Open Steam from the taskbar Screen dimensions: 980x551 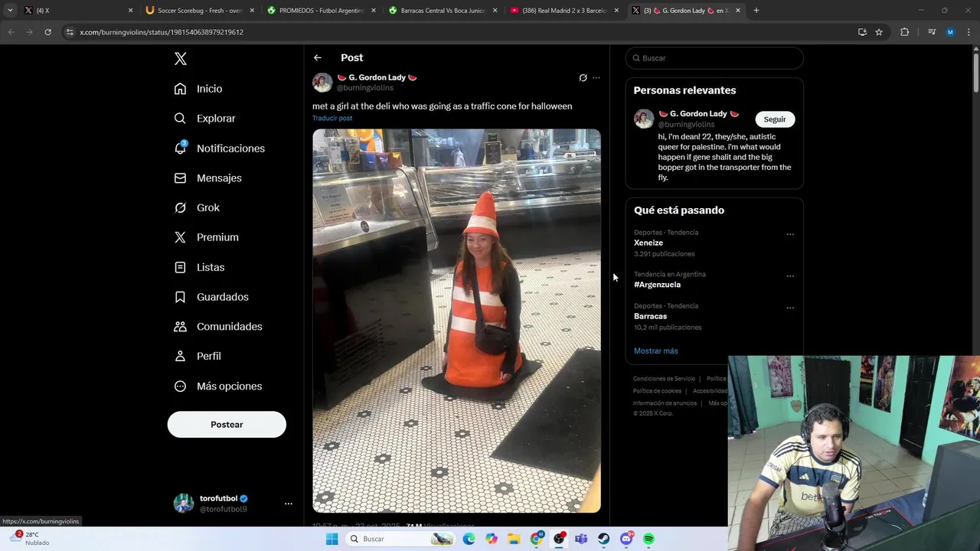point(604,539)
